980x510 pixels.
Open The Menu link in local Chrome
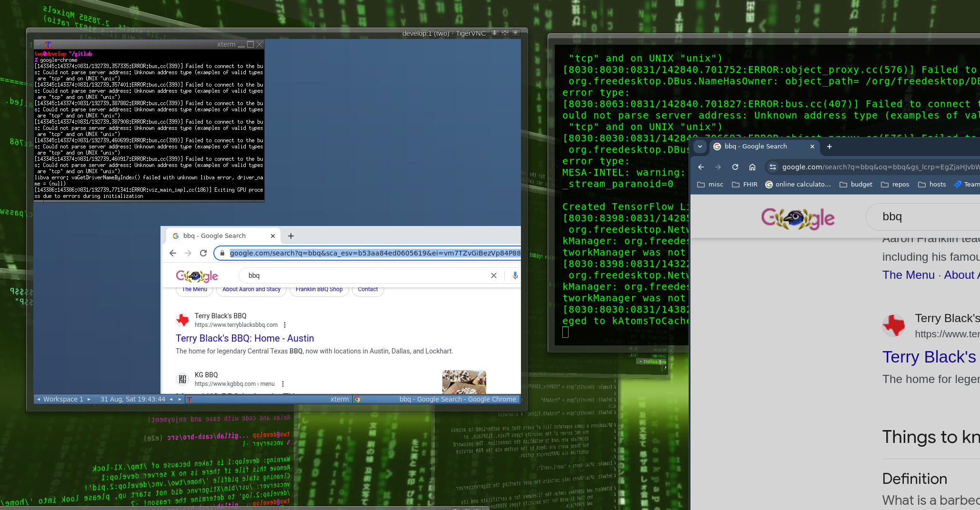pos(908,275)
